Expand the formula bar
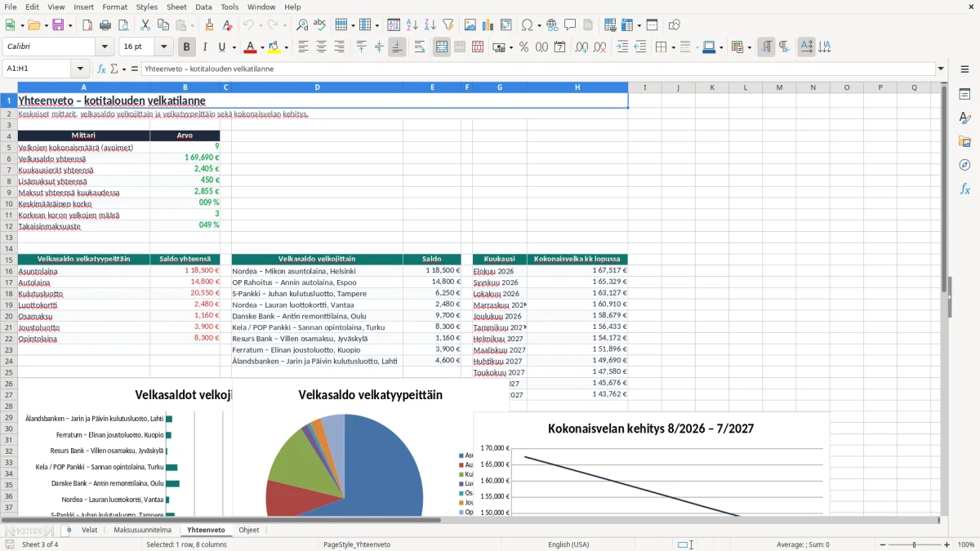This screenshot has height=551, width=980. pyautogui.click(x=942, y=69)
